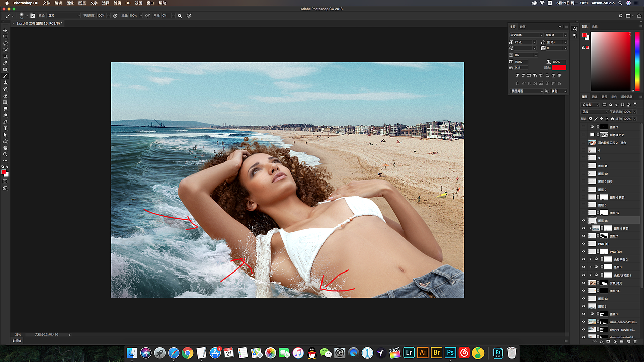Show the hidden 图层 11 layer
644x362 pixels.
[584, 166]
